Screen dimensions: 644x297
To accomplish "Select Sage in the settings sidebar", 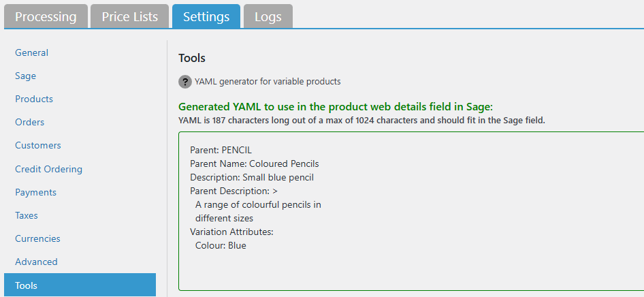I will pos(26,76).
